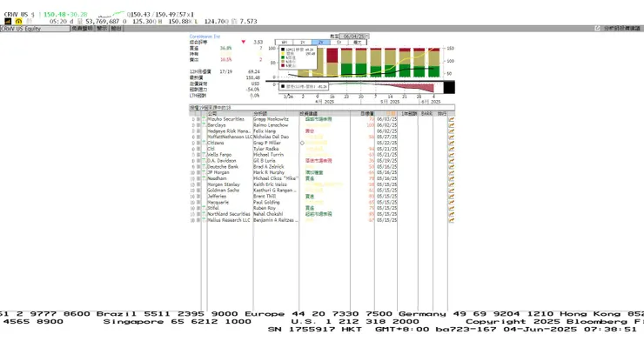Click the fourth toolbar button in gray bar
644x348 pixels.
point(117,29)
